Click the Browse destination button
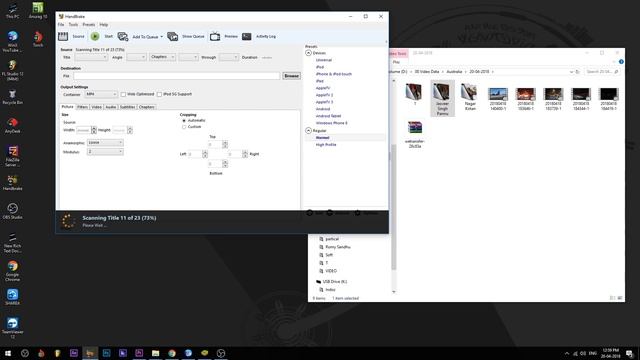Viewport: 640px width, 360px height. pyautogui.click(x=291, y=76)
